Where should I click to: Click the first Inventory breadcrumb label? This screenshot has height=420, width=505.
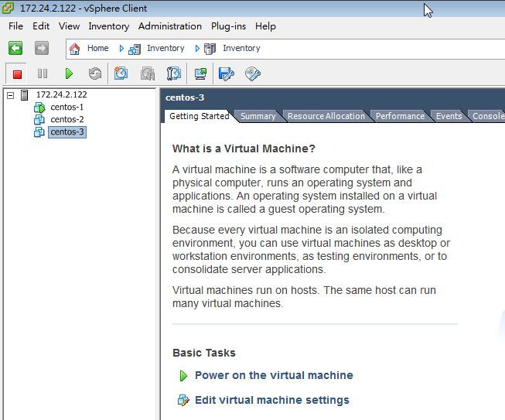[165, 48]
